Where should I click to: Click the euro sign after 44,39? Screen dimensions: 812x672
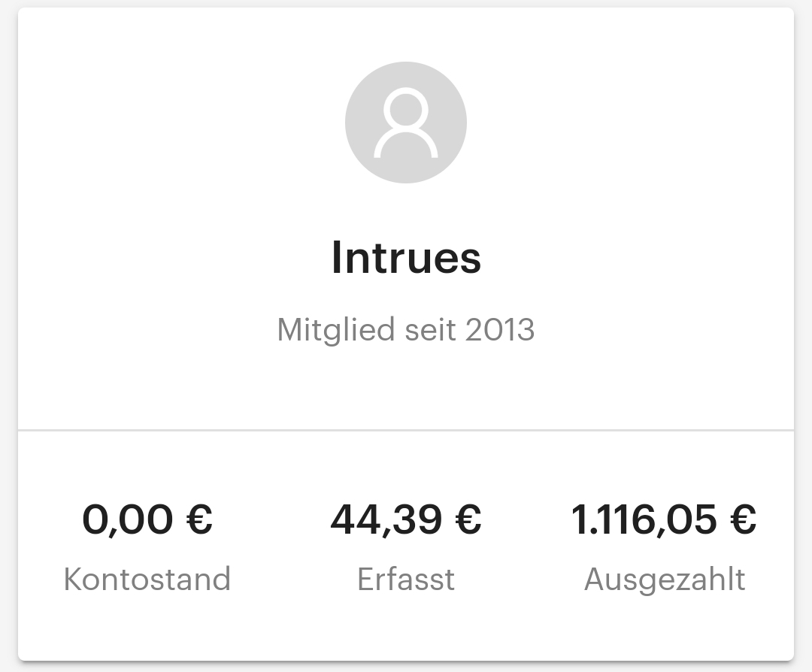point(468,519)
